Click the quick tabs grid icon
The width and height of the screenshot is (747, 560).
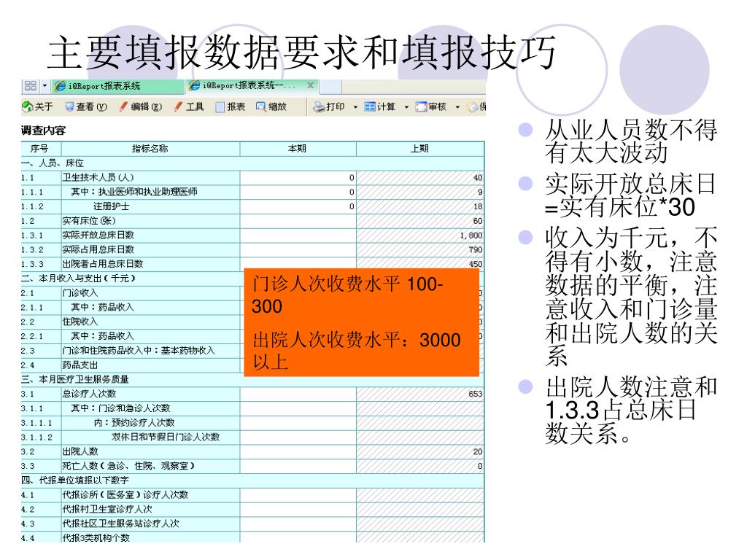point(30,86)
